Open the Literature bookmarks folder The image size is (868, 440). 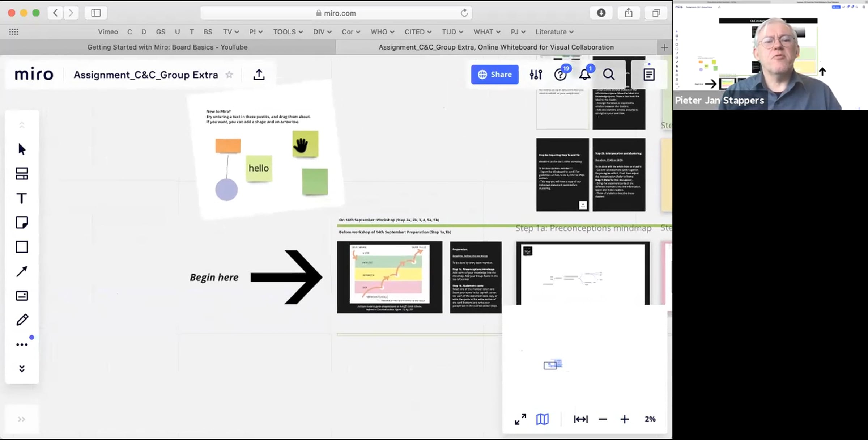tap(554, 32)
